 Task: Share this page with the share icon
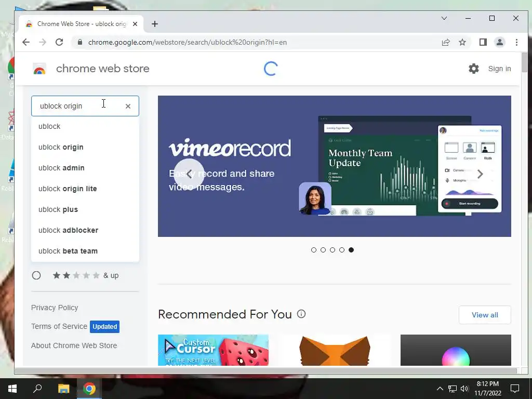pos(445,42)
